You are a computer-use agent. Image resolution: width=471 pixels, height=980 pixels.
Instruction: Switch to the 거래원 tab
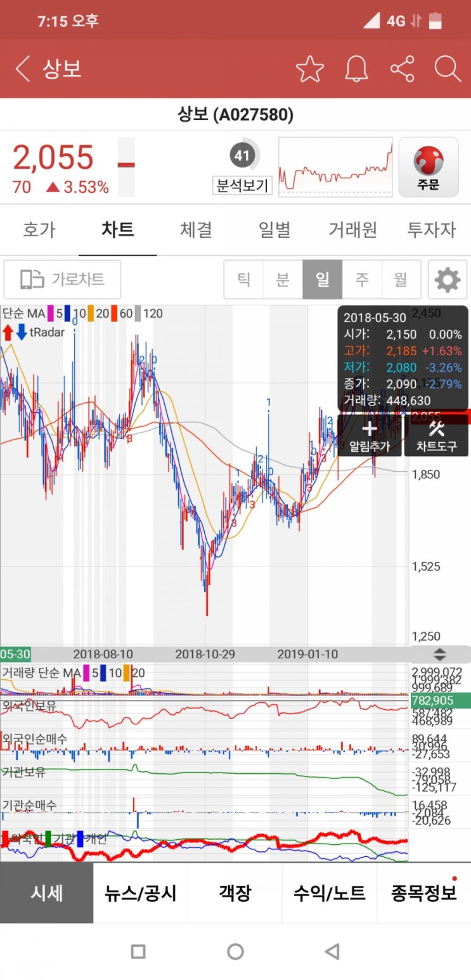pyautogui.click(x=353, y=230)
